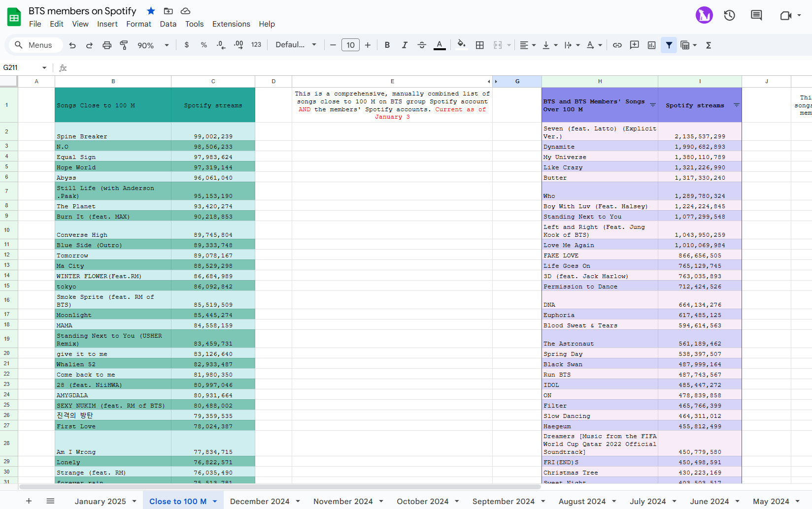Open the Insert menu
Viewport: 812px width, 509px height.
coord(107,24)
